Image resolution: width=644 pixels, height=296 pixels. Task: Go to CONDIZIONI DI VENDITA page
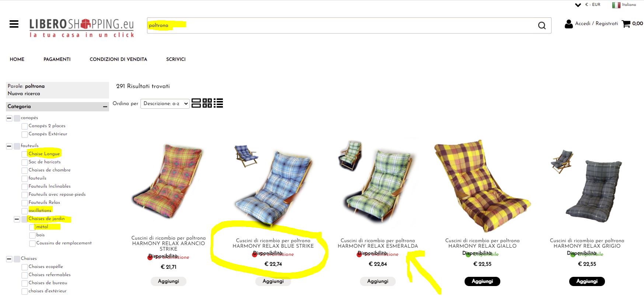click(118, 59)
